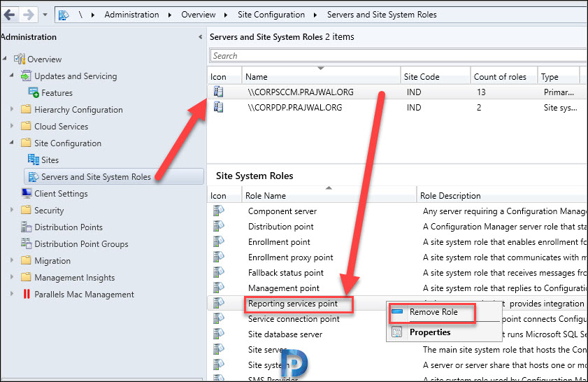This screenshot has height=382, width=588.
Task: Click the Forward navigation arrow
Action: [29, 15]
